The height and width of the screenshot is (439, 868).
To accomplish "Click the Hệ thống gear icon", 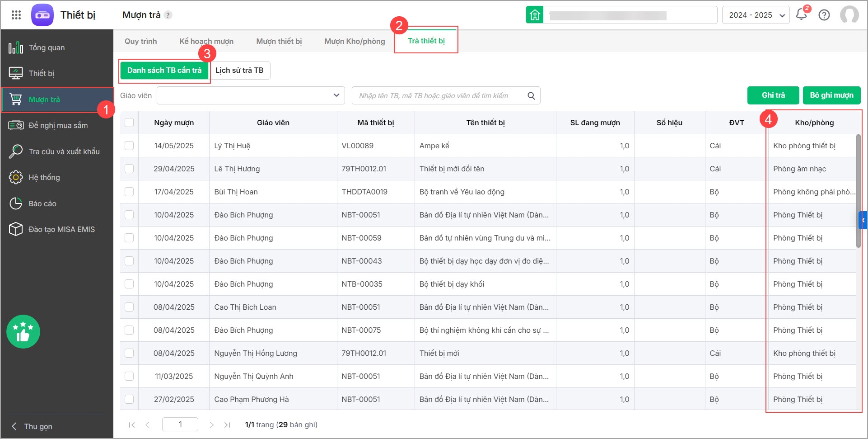I will [16, 177].
